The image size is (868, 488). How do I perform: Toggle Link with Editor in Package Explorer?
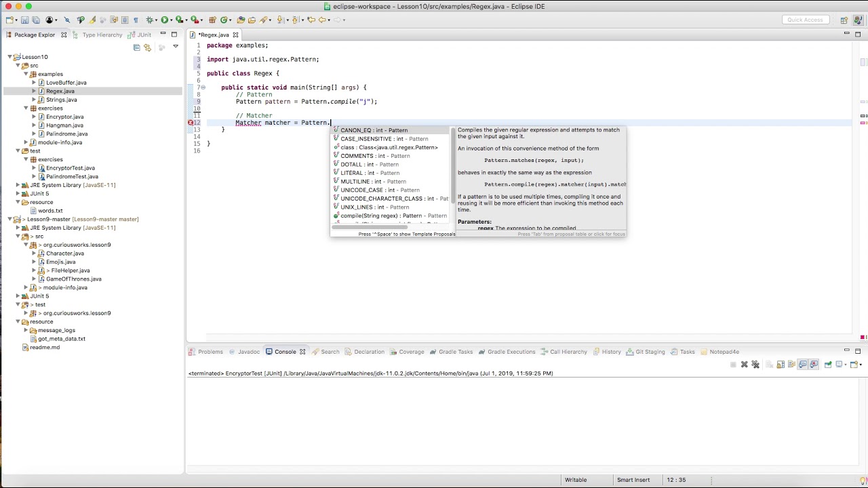tap(147, 47)
